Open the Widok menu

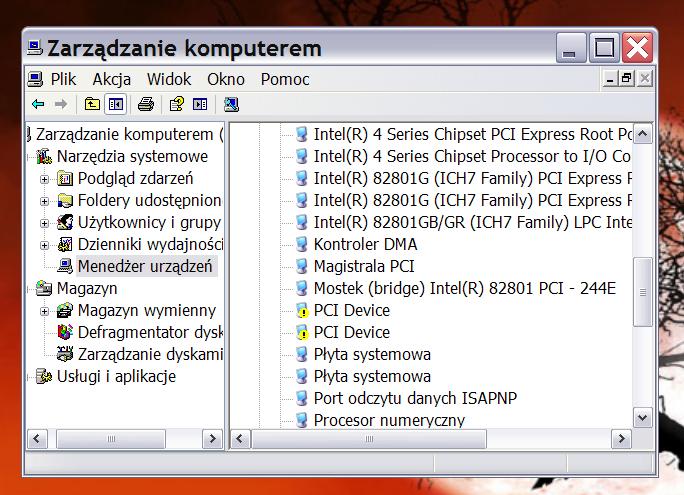(x=169, y=79)
